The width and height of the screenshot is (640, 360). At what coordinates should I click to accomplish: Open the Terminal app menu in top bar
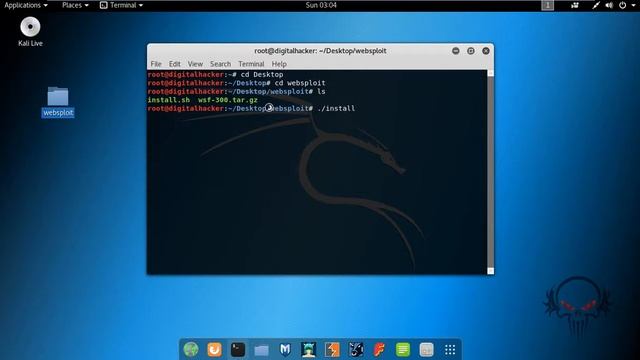coord(122,5)
